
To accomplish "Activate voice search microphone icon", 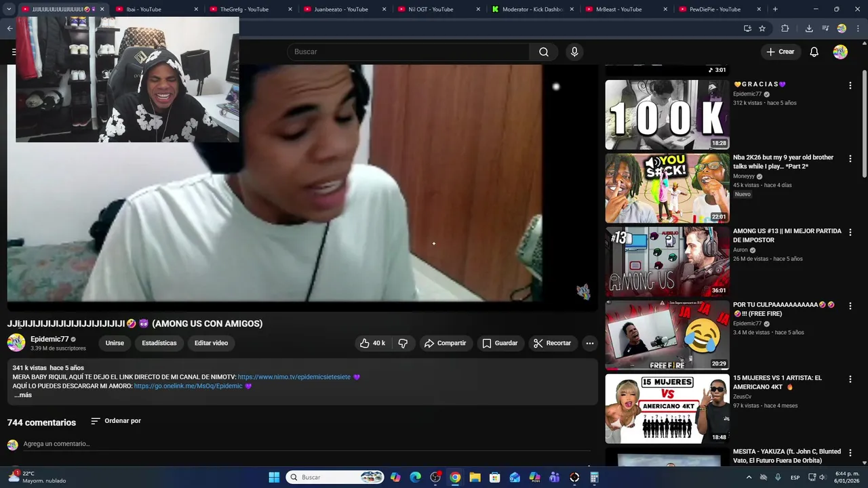I will click(574, 52).
